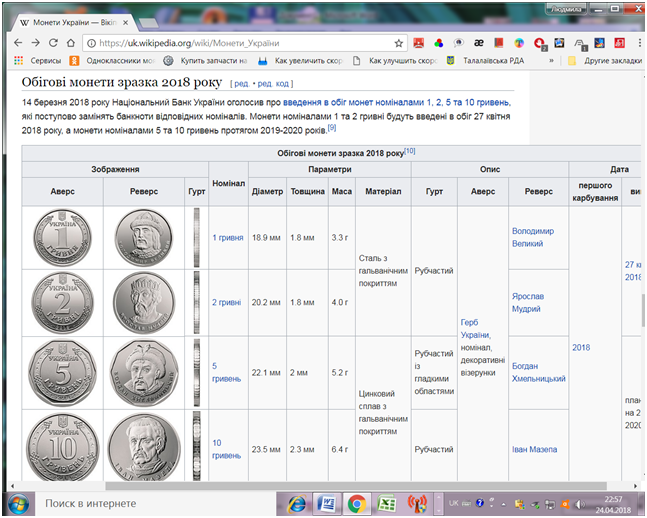
Task: Click the 1 hryvnia obverse coin image
Action: pyautogui.click(x=62, y=238)
